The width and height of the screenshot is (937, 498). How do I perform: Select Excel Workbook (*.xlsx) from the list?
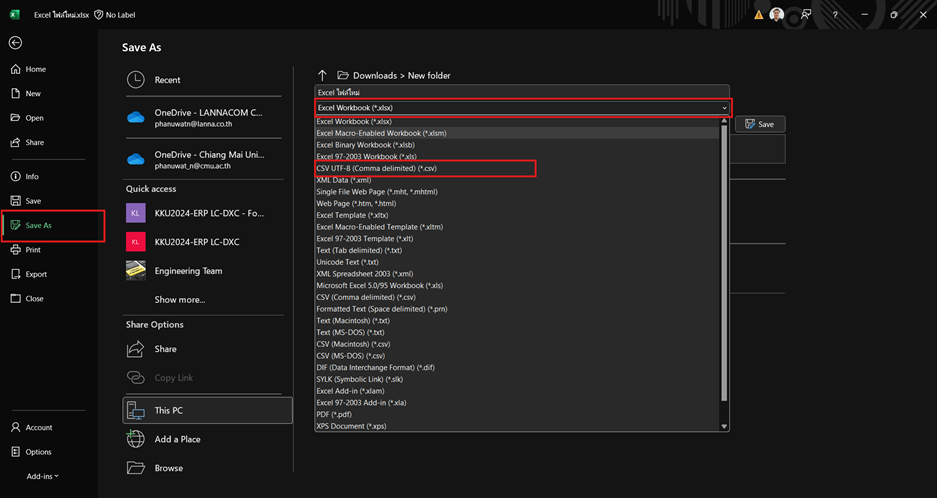(518, 121)
